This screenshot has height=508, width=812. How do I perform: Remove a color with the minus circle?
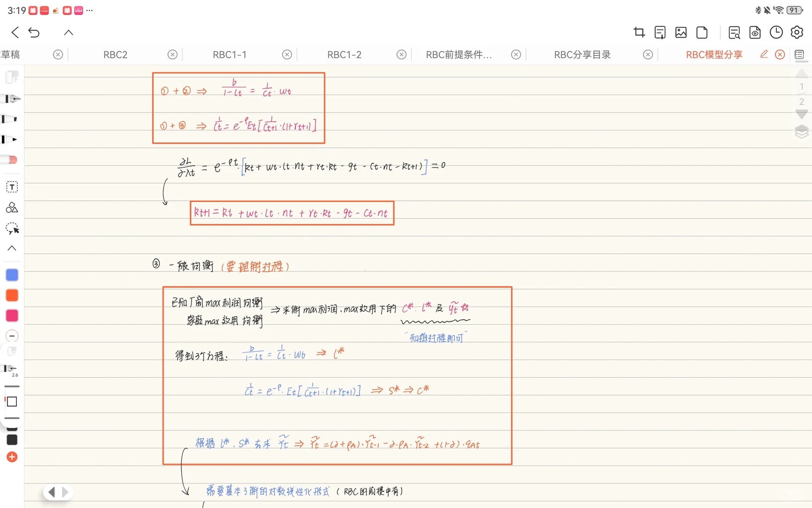(x=12, y=336)
